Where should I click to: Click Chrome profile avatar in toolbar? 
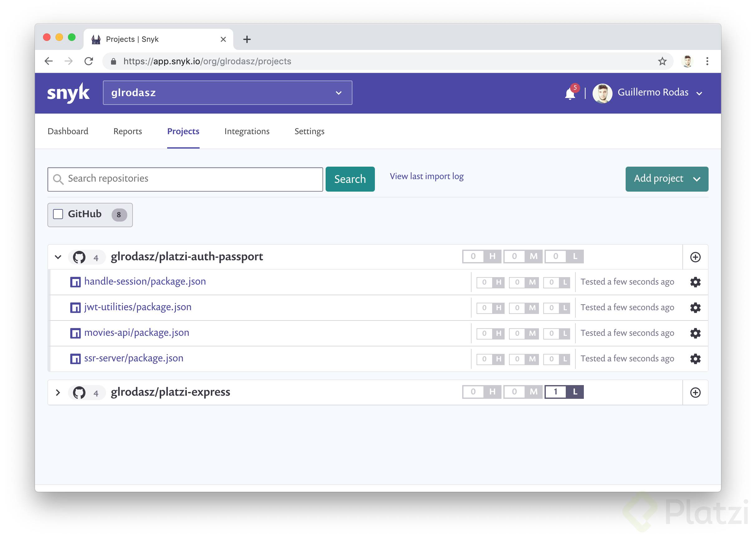tap(687, 61)
